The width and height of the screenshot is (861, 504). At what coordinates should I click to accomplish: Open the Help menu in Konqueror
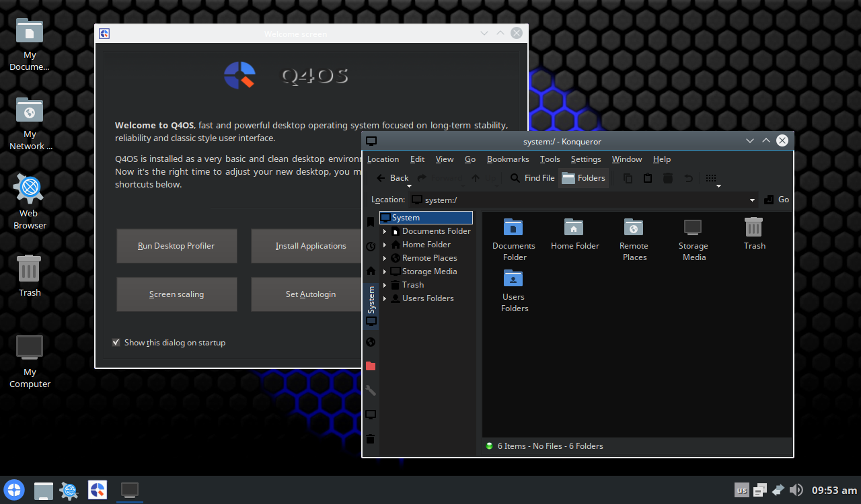pyautogui.click(x=662, y=159)
